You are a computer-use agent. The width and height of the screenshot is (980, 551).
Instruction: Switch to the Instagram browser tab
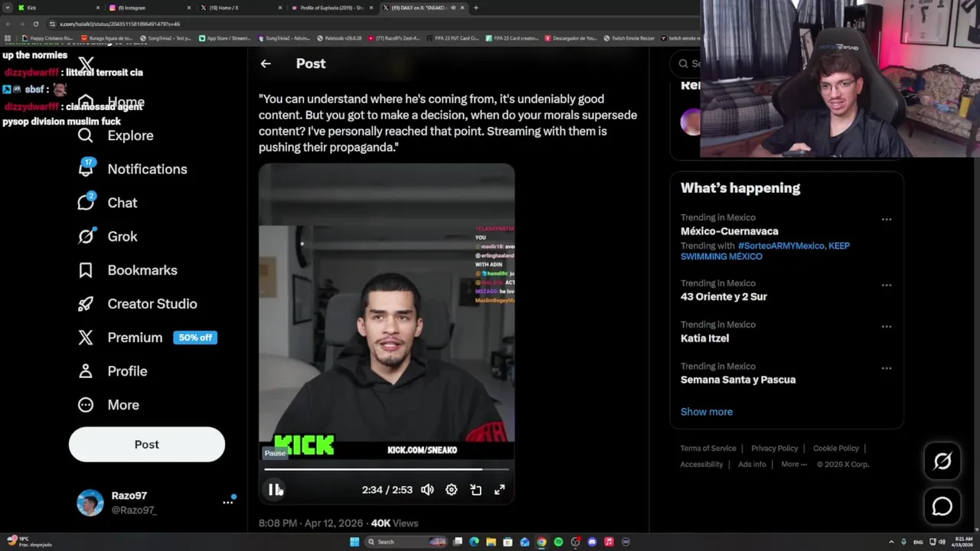(149, 8)
